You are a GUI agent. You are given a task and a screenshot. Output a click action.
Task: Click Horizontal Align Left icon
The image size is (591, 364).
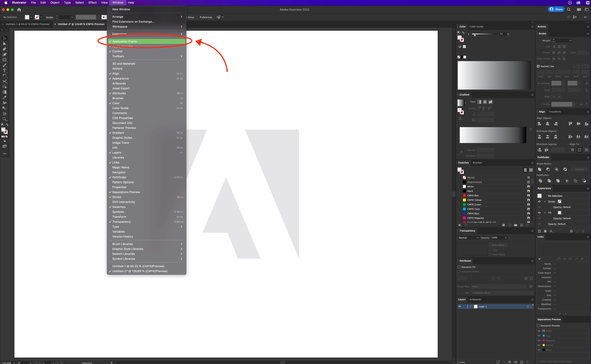(540, 124)
